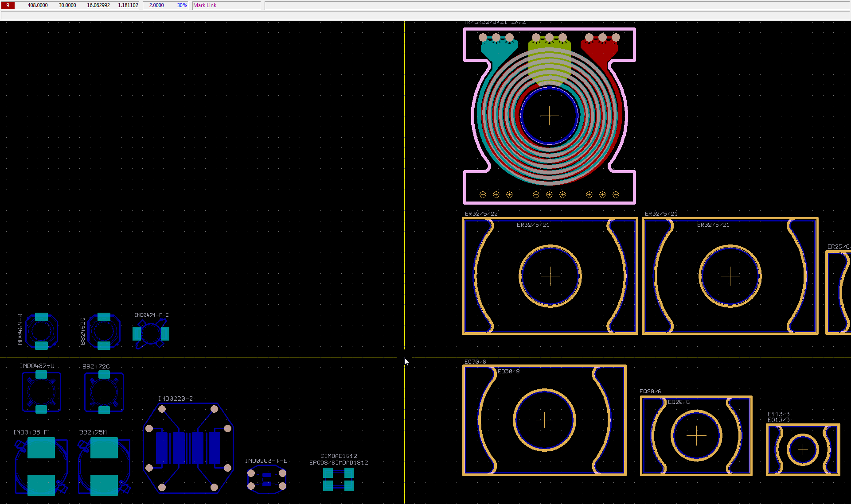Click the 408.0000 coordinate value

pos(38,5)
